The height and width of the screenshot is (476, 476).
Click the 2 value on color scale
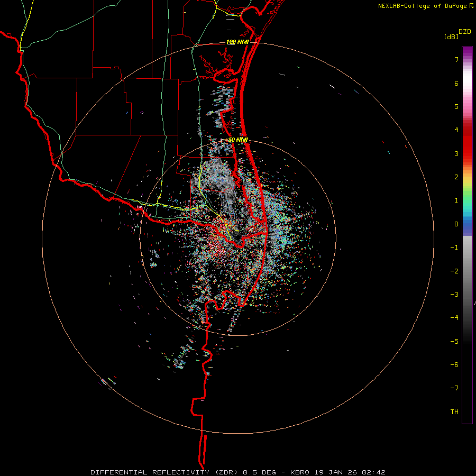[456, 177]
